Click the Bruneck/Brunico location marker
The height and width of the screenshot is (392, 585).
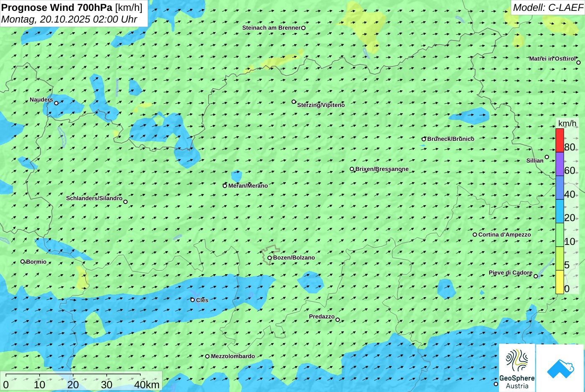tap(424, 139)
